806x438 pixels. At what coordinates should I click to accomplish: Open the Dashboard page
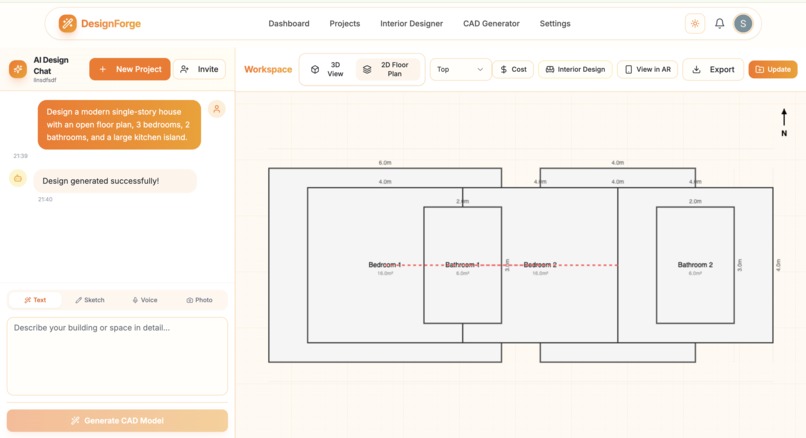pos(289,24)
